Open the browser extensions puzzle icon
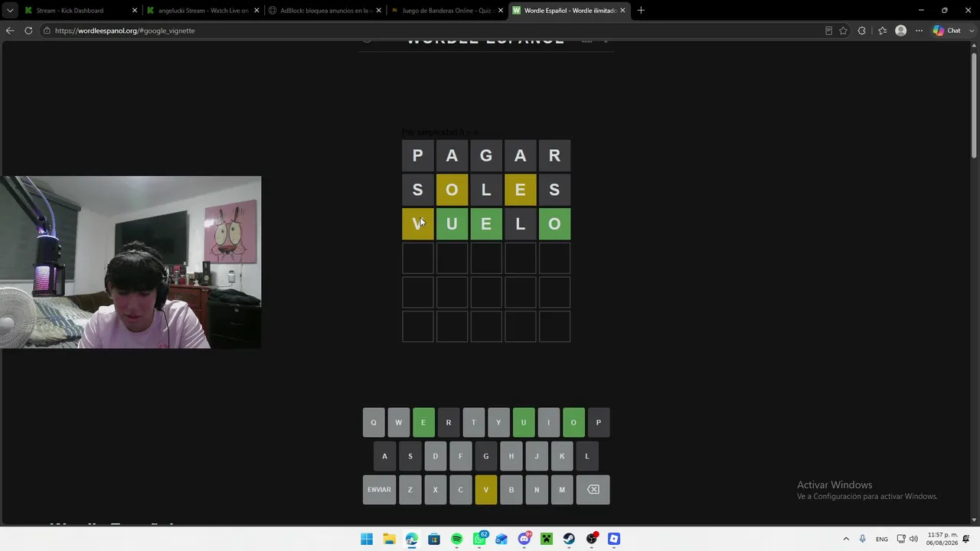Screen dimensions: 980x551 tap(862, 31)
